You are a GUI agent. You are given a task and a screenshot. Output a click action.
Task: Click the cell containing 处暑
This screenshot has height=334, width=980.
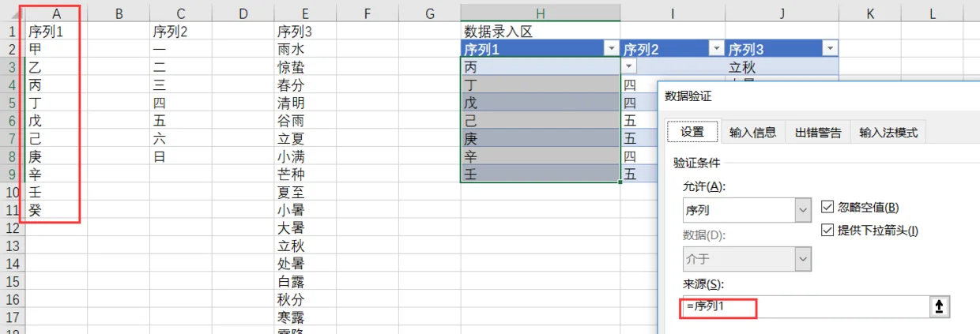tap(305, 264)
